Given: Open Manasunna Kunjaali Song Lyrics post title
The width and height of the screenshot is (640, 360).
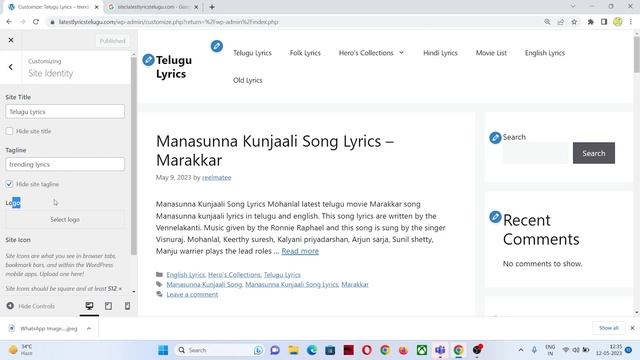Looking at the screenshot, I should (x=275, y=150).
